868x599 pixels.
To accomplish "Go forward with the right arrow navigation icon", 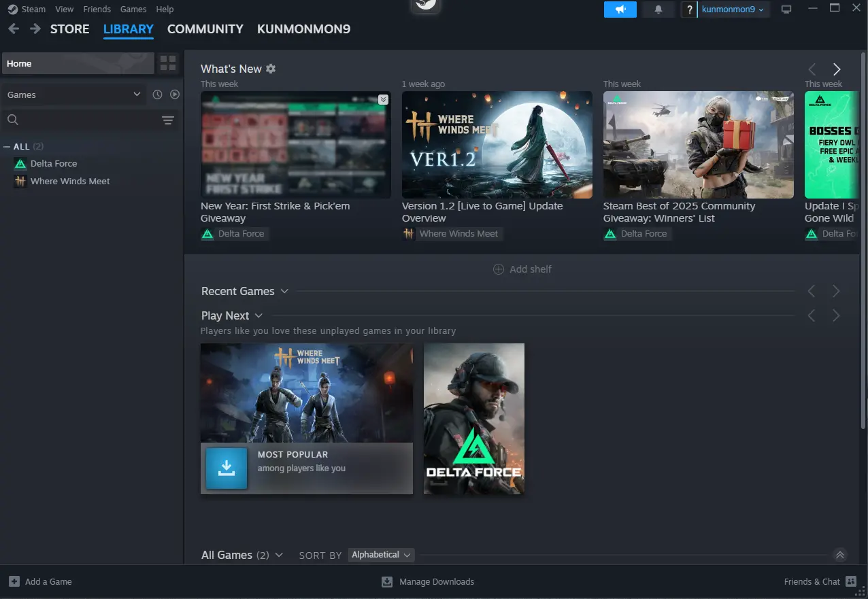I will pyautogui.click(x=35, y=29).
